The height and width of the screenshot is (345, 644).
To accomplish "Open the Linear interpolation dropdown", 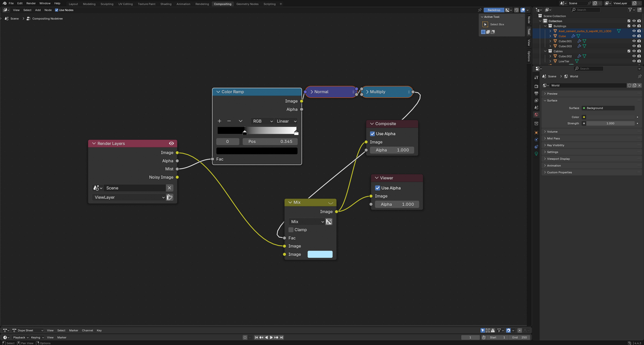I will click(287, 121).
